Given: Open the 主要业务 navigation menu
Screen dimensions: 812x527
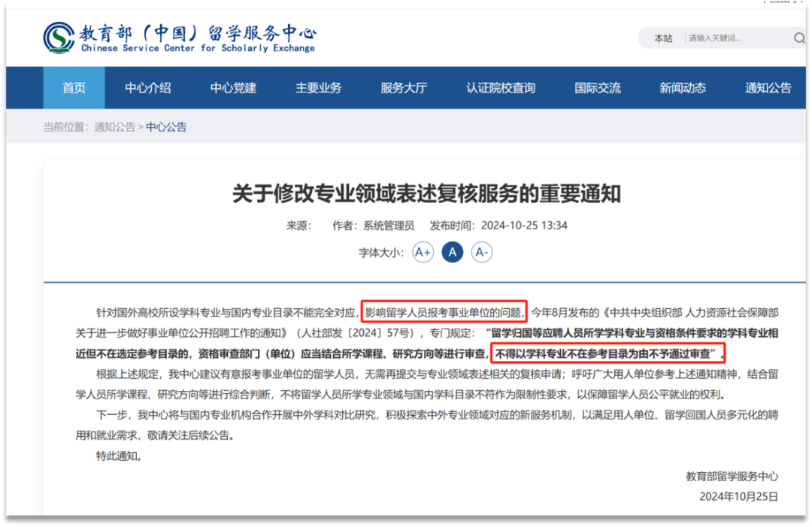Looking at the screenshot, I should click(x=318, y=88).
